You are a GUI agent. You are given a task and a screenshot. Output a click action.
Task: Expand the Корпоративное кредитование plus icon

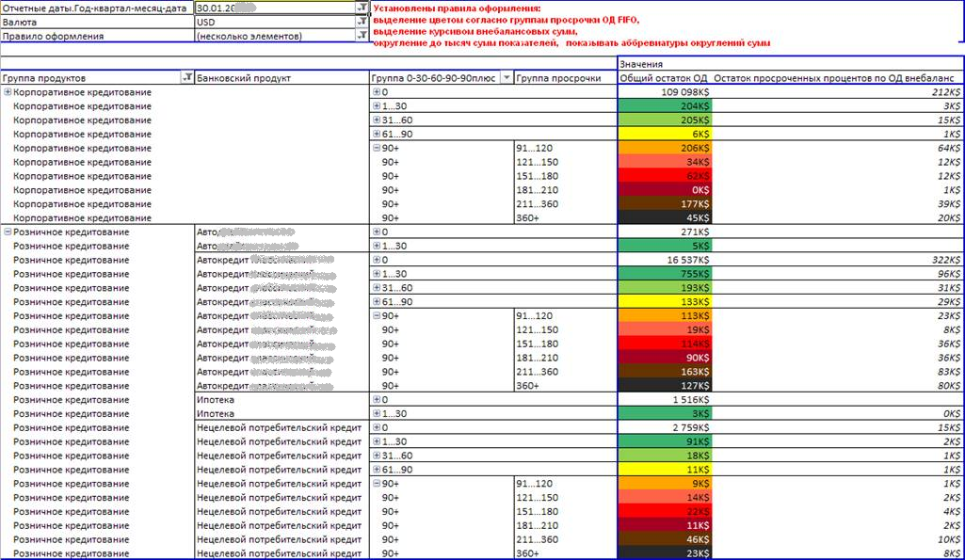[8, 92]
